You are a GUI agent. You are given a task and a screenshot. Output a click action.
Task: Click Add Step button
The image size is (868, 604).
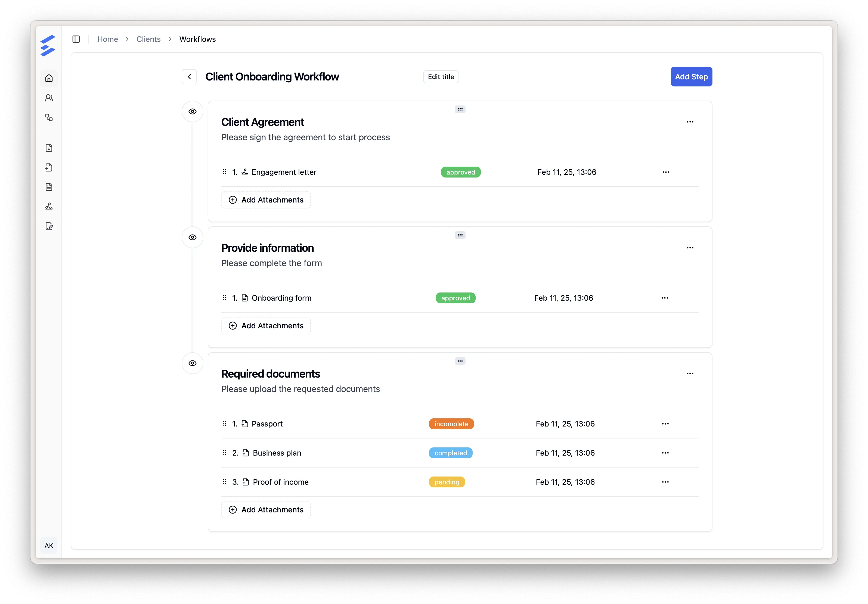pyautogui.click(x=691, y=76)
